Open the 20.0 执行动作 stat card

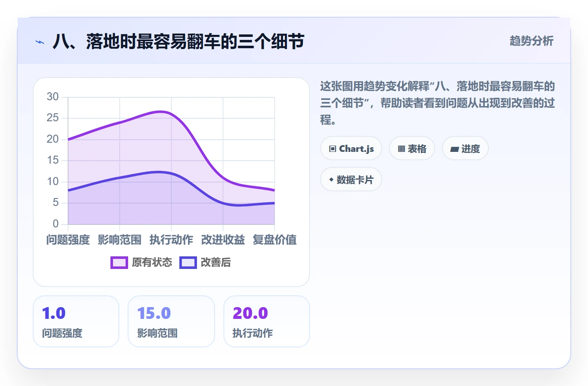pyautogui.click(x=267, y=321)
